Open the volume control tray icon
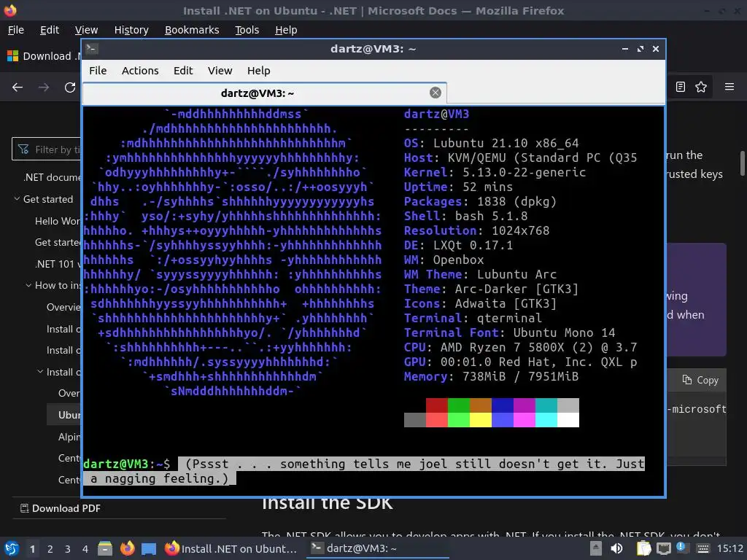Viewport: 747px width, 560px height. [x=616, y=548]
